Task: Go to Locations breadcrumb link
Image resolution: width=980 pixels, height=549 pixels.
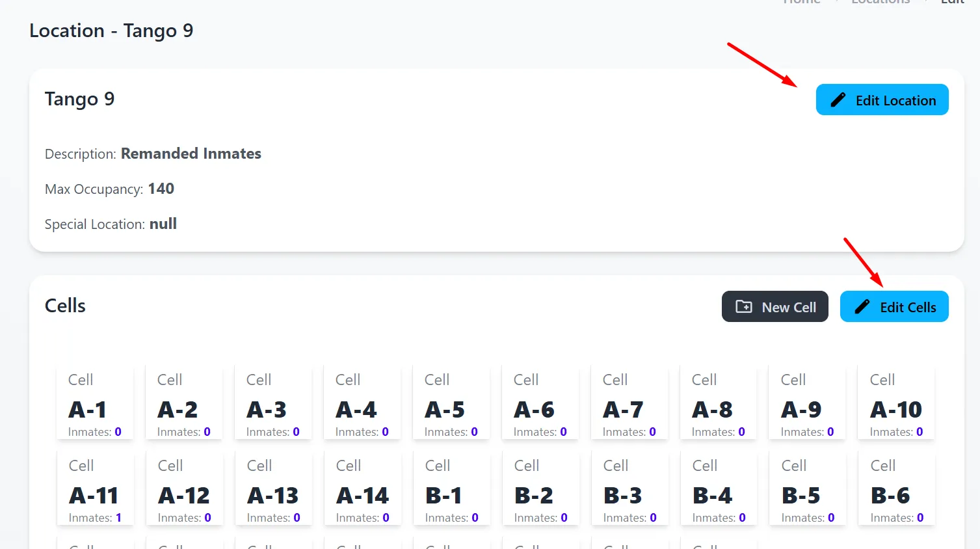Action: tap(881, 3)
